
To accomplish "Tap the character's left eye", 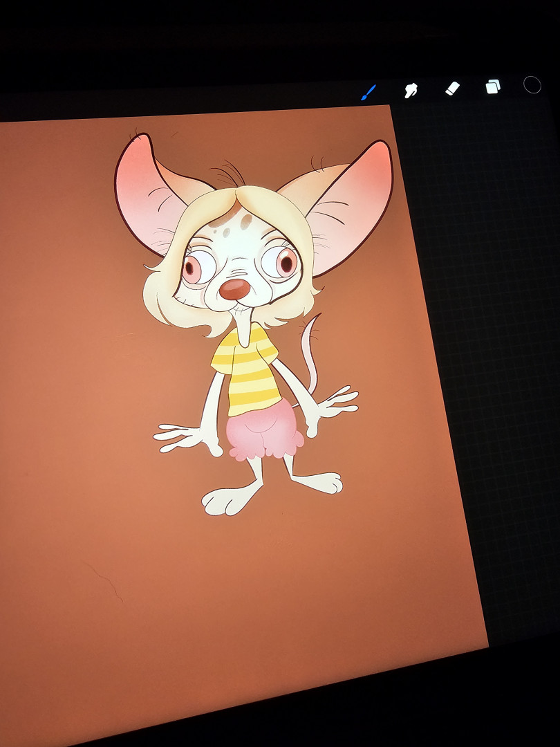I will [200, 266].
